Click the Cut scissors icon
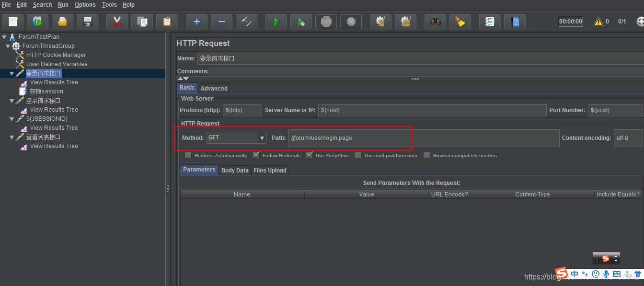This screenshot has width=644, height=286. [117, 22]
